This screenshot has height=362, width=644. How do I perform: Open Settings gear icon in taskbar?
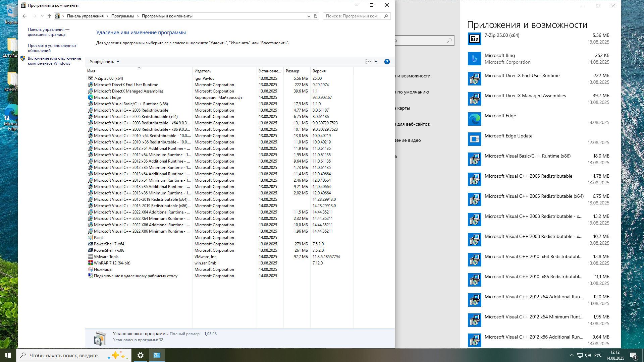(x=141, y=355)
